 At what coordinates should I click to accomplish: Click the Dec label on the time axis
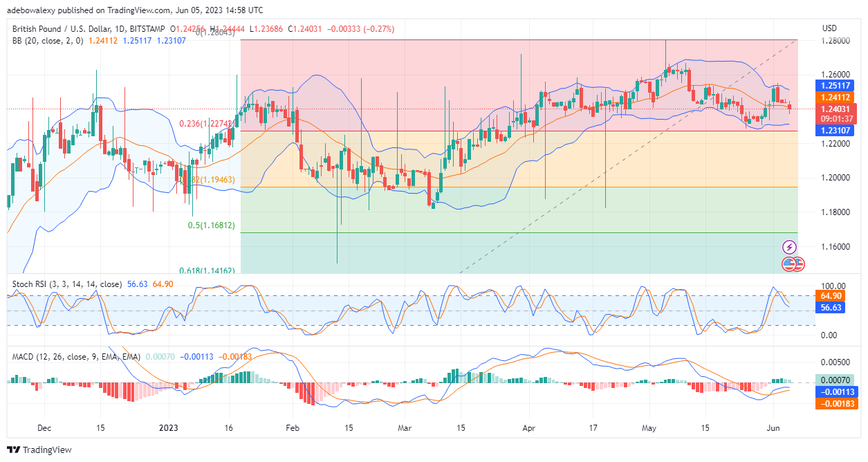44,428
